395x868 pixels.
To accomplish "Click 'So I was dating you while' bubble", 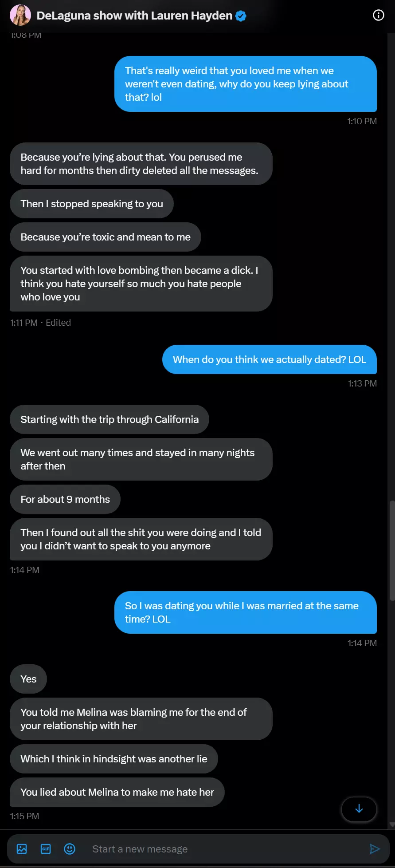I will pyautogui.click(x=246, y=612).
